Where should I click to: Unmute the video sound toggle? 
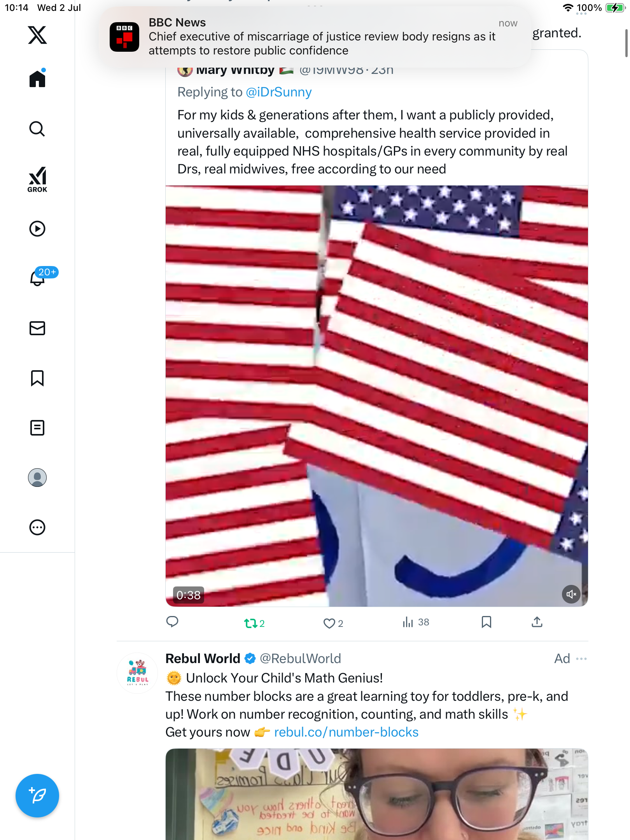pyautogui.click(x=571, y=594)
